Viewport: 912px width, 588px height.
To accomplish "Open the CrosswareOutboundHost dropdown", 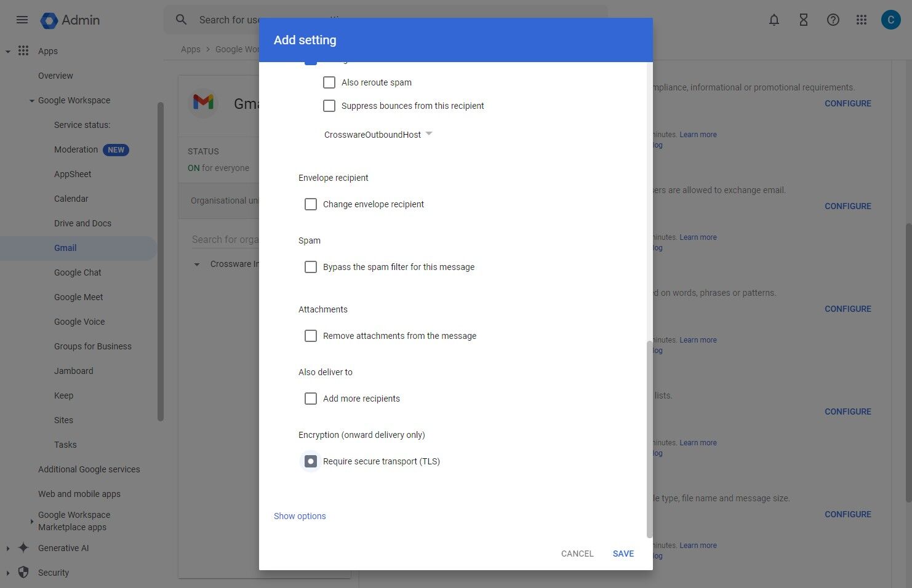I will (x=378, y=134).
